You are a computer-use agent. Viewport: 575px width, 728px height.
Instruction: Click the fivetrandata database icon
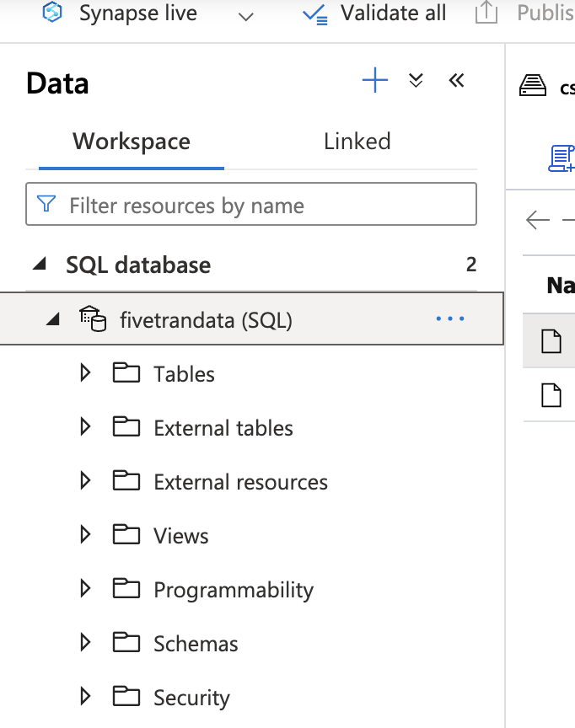tap(93, 318)
